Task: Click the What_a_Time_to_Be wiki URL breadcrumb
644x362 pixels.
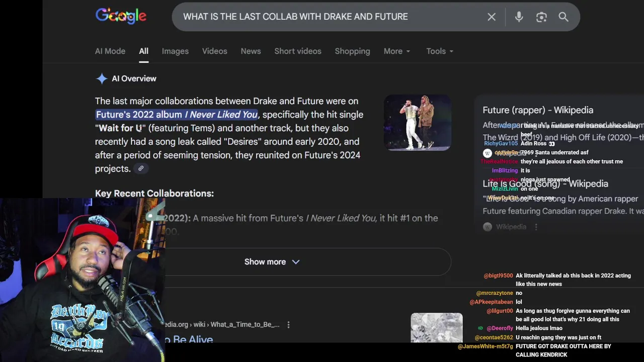Action: (x=222, y=325)
